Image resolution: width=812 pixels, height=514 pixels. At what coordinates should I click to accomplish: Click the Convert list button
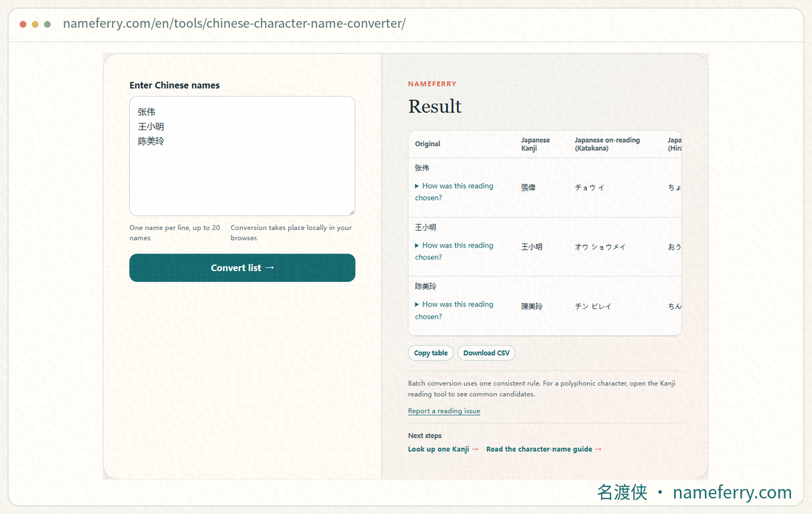pyautogui.click(x=242, y=268)
